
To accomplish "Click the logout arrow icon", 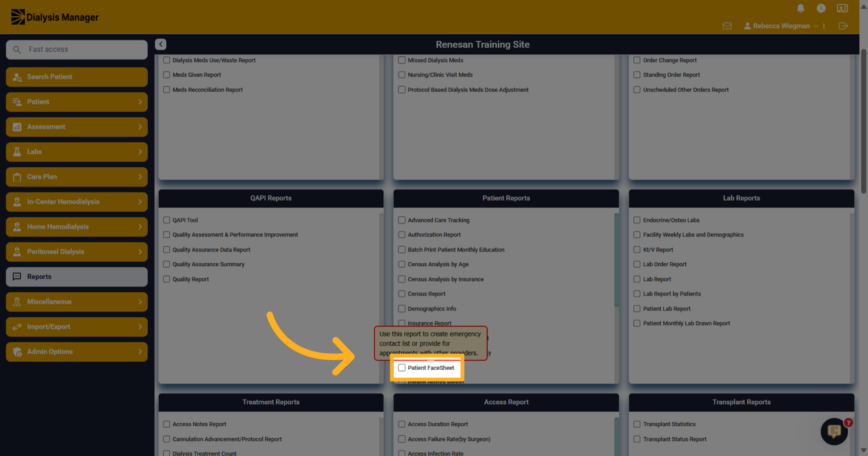I will [x=843, y=26].
